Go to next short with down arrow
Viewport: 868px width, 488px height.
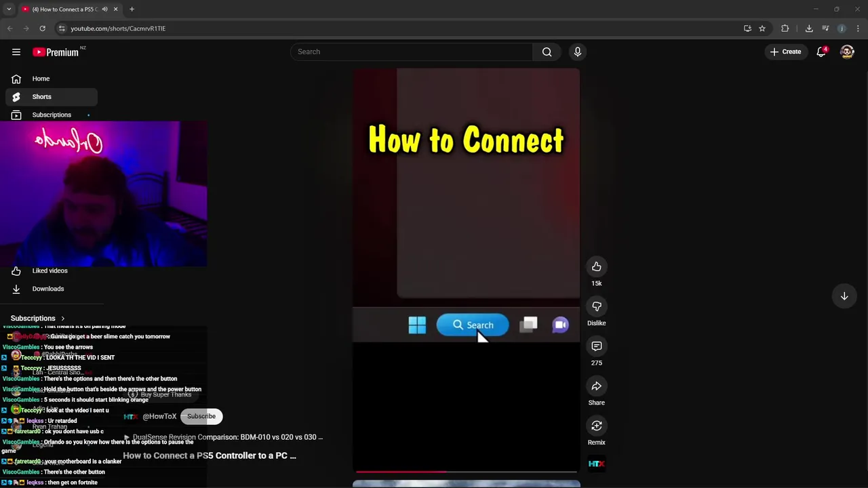(x=844, y=296)
